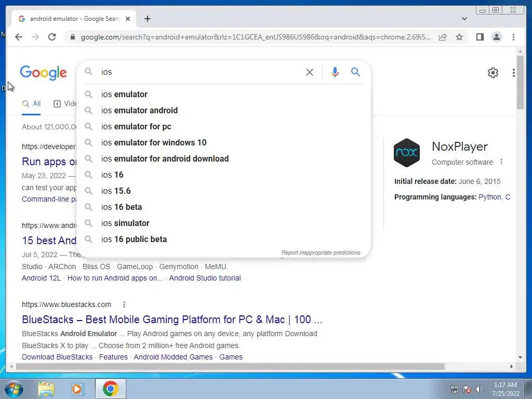This screenshot has height=399, width=532.
Task: Click the Action Center flag tray icon
Action: 467,389
